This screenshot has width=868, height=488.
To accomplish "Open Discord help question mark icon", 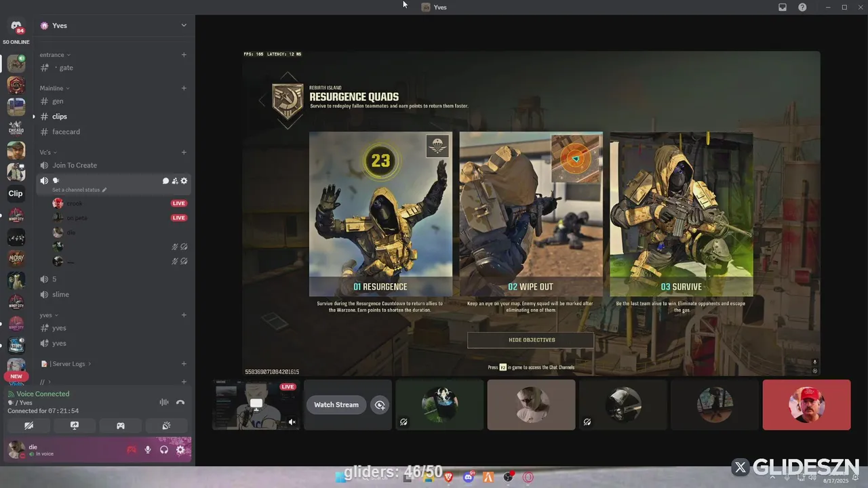I will point(802,7).
